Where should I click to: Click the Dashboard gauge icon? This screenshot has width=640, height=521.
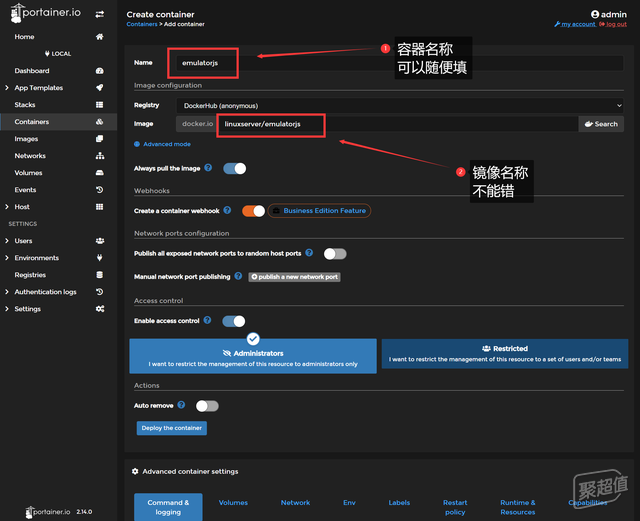[100, 71]
